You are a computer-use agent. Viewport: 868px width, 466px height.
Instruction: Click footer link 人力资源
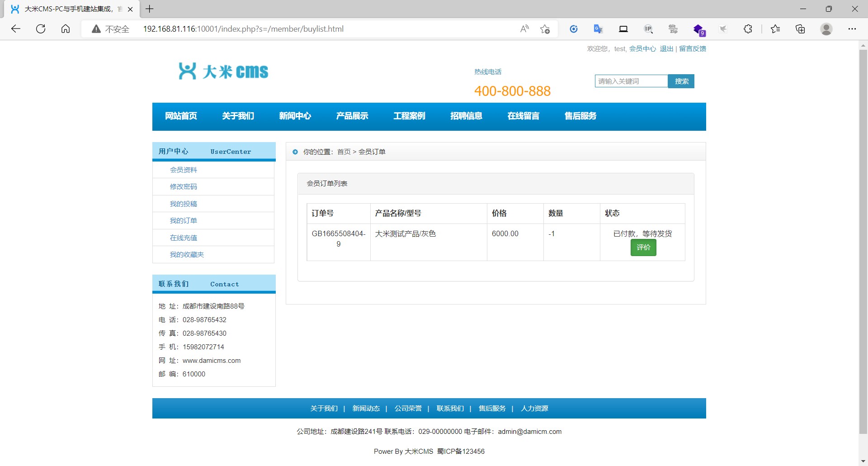click(x=534, y=409)
